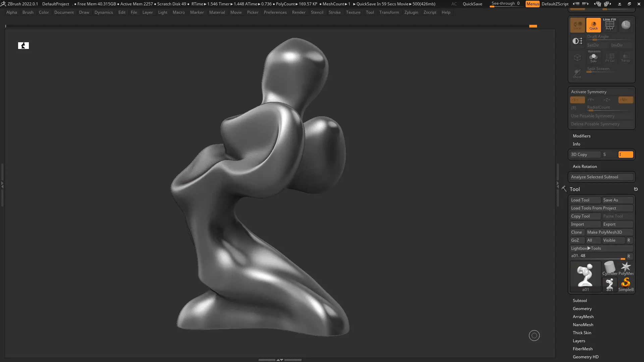Enable Line Fill PolyF display
The height and width of the screenshot is (362, 644).
pyautogui.click(x=609, y=25)
